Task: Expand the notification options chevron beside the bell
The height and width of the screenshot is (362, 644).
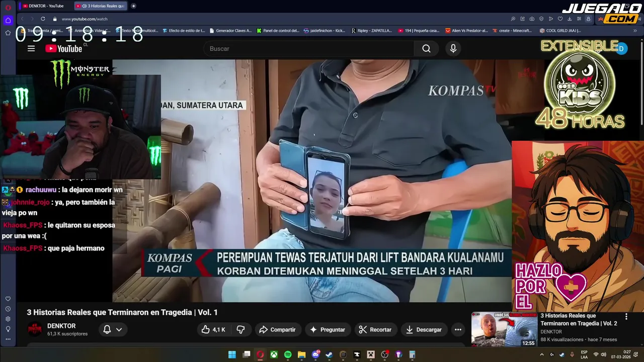Action: point(119,329)
